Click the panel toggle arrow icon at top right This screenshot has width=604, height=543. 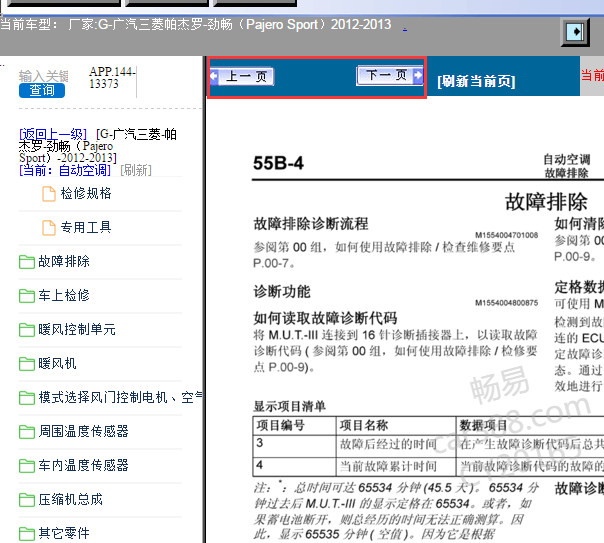point(575,32)
